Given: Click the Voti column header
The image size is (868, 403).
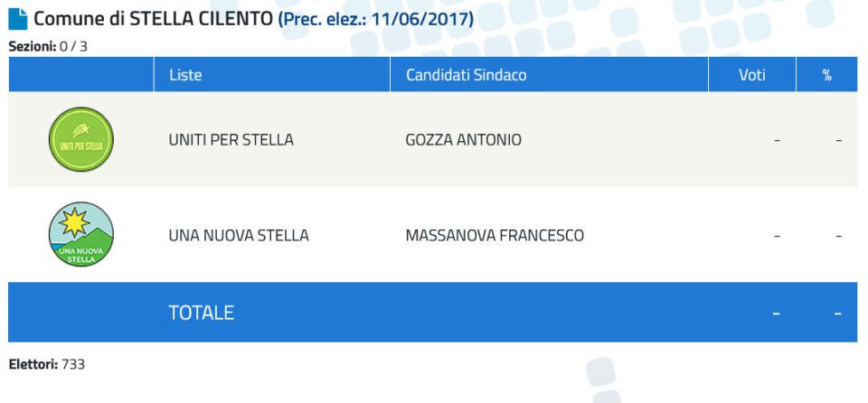Looking at the screenshot, I should point(751,75).
